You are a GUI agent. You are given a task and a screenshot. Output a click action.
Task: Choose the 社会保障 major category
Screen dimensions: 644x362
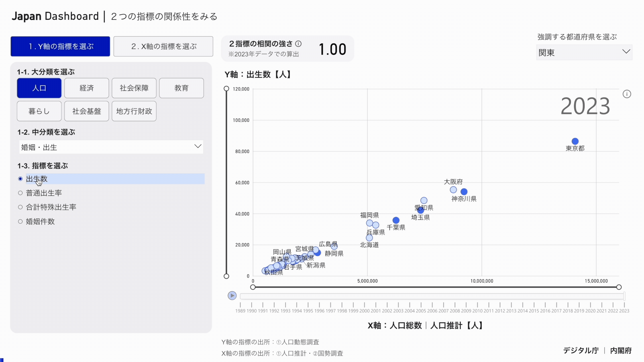[134, 88]
